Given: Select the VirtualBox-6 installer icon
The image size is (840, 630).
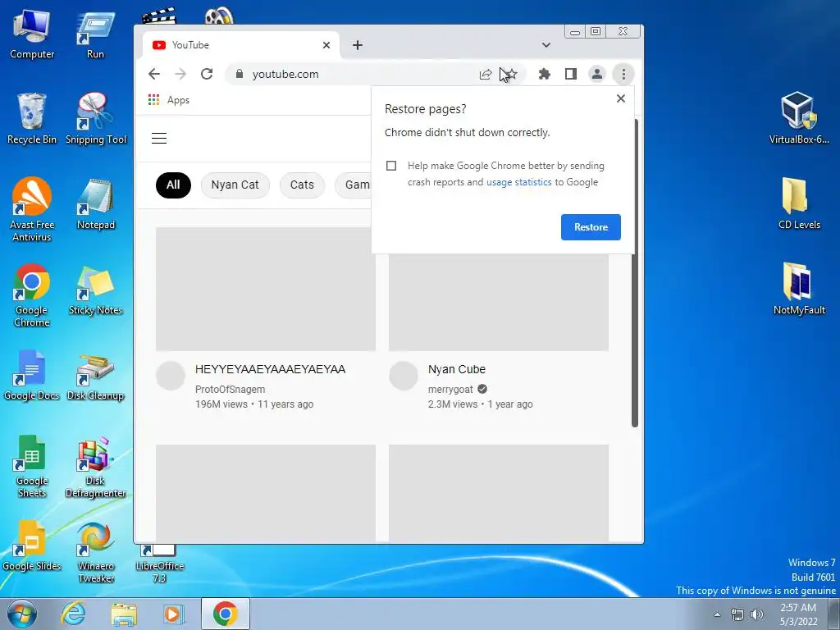Looking at the screenshot, I should (799, 118).
